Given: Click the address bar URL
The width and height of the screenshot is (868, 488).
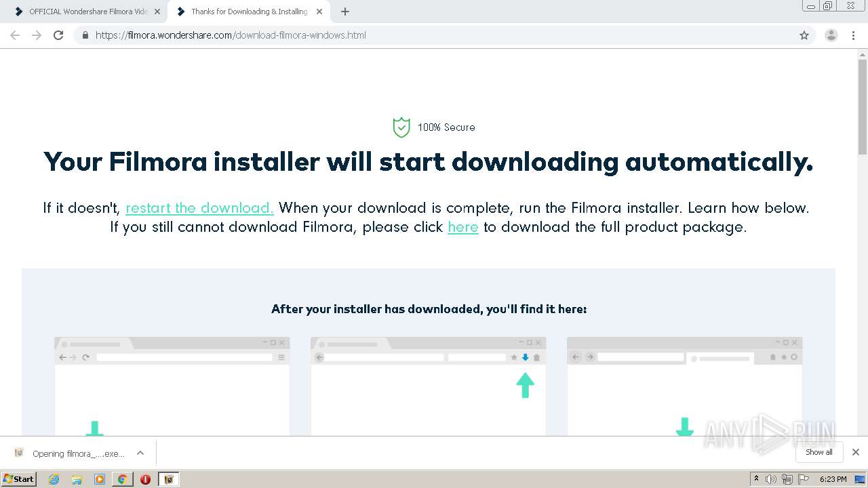Looking at the screenshot, I should [231, 35].
